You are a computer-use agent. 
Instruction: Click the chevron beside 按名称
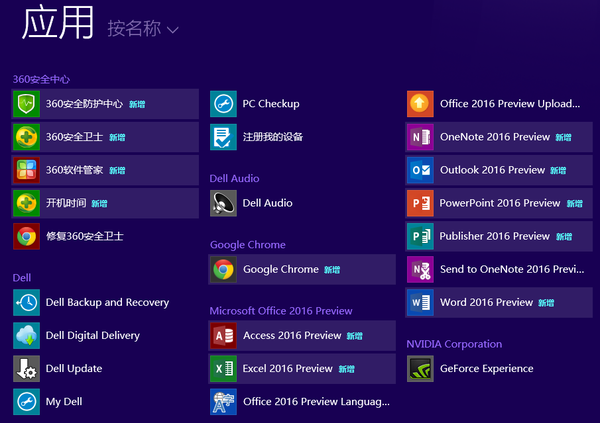click(x=173, y=30)
